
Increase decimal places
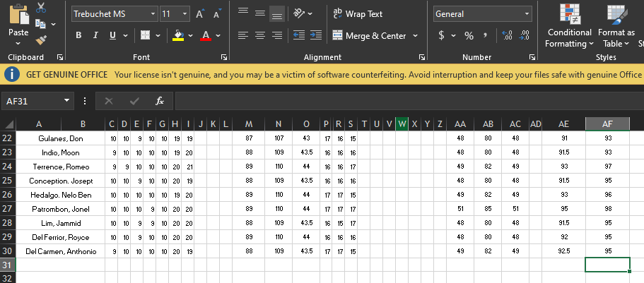coord(508,36)
